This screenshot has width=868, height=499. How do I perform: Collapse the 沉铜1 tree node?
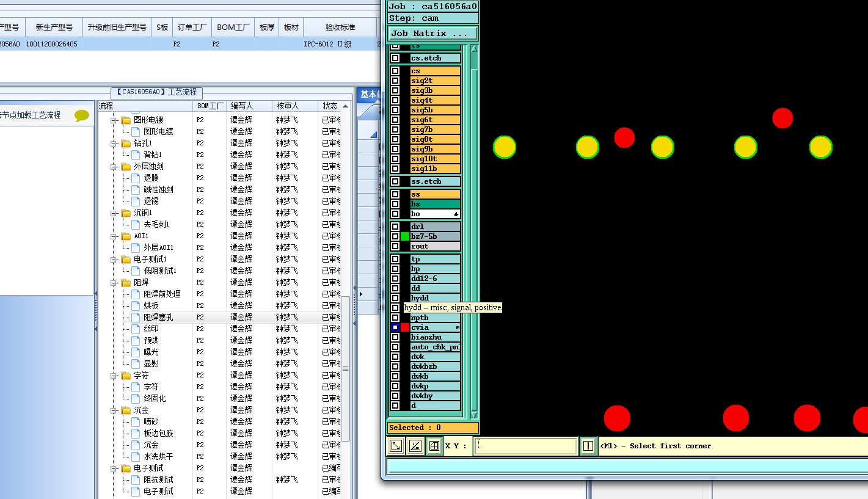(x=114, y=213)
